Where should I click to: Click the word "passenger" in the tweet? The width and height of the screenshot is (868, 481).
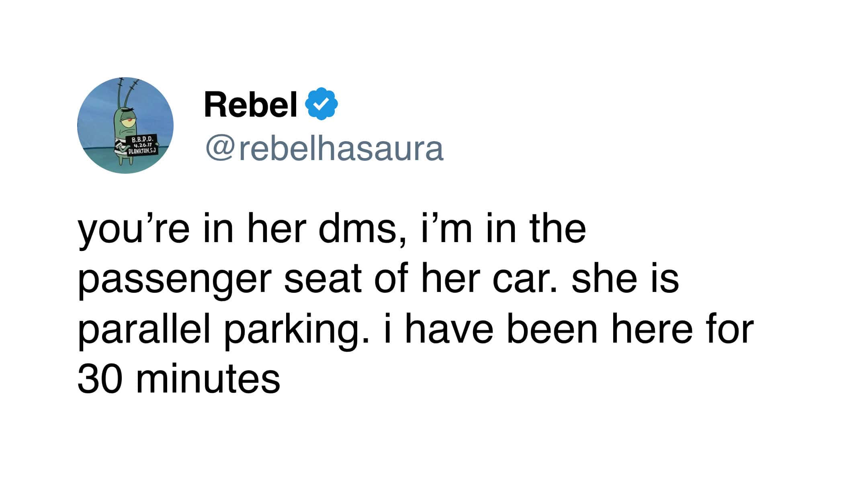(175, 281)
